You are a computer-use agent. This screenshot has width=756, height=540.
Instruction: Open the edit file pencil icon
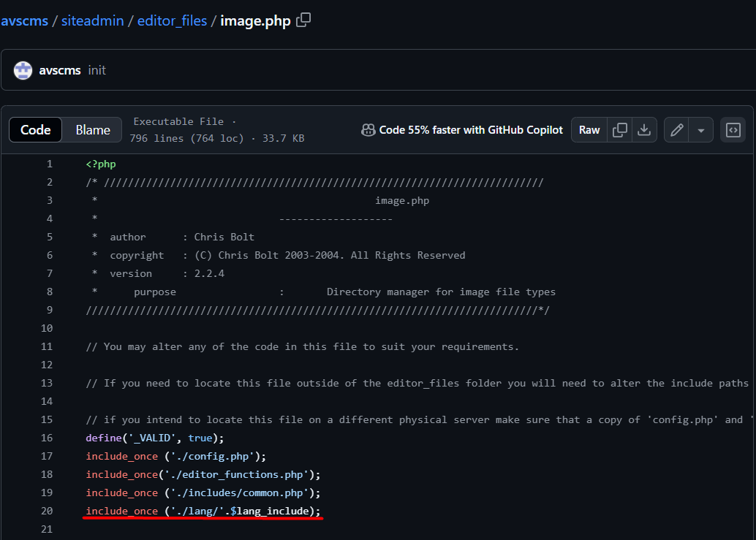point(676,129)
